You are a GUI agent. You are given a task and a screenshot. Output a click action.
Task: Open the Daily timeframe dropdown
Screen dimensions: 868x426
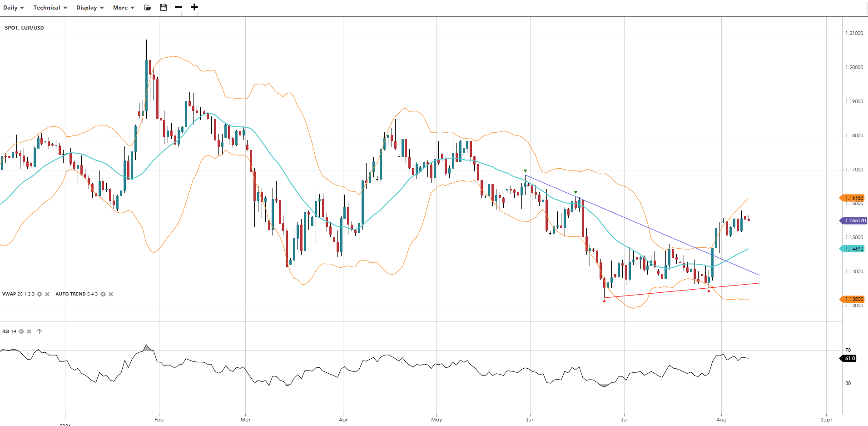click(x=14, y=8)
